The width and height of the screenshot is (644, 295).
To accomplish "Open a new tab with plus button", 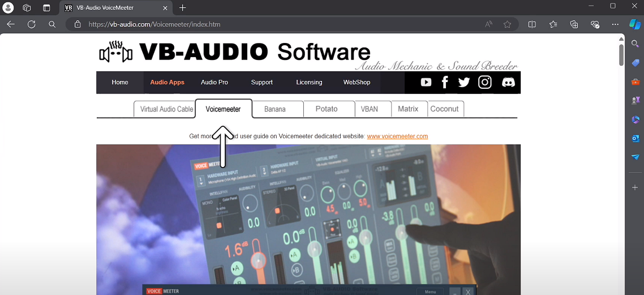I will pos(183,7).
